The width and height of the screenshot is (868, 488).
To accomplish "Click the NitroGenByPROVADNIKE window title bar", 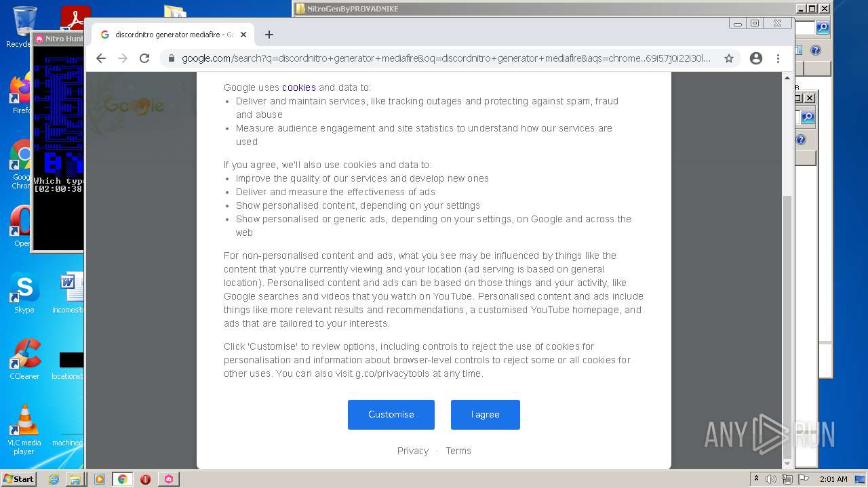I will 542,9.
